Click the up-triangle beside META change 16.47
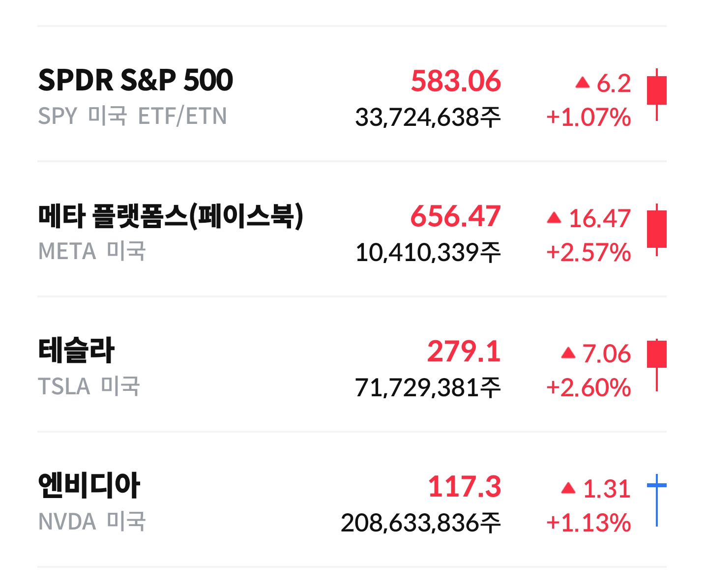 point(554,218)
